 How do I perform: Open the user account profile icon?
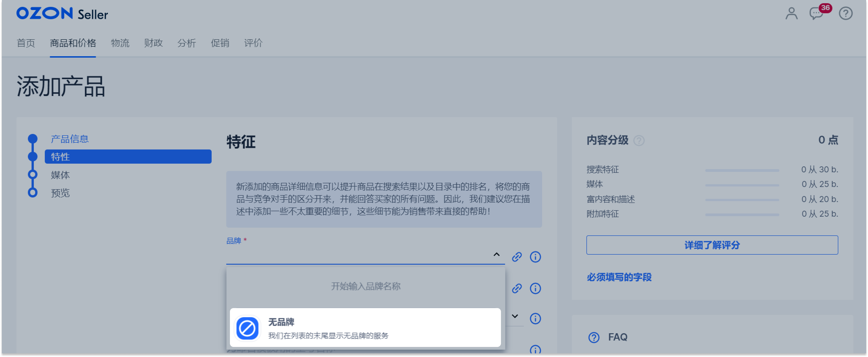point(791,13)
